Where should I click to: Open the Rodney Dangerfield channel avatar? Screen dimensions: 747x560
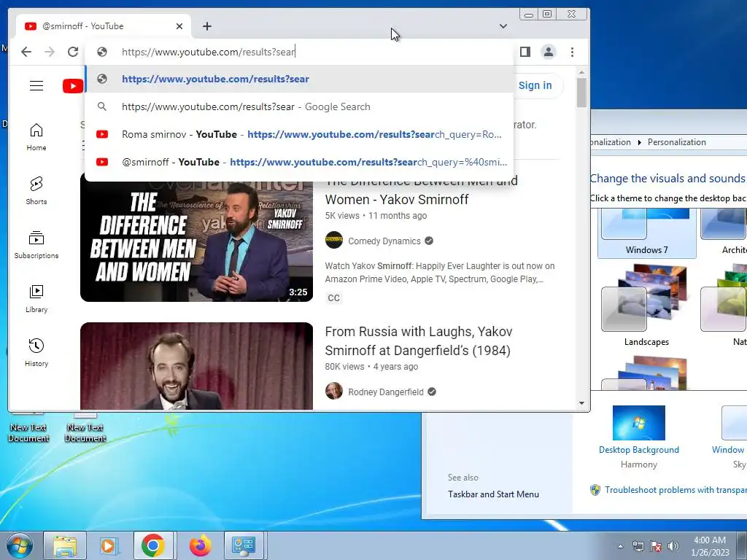(334, 391)
